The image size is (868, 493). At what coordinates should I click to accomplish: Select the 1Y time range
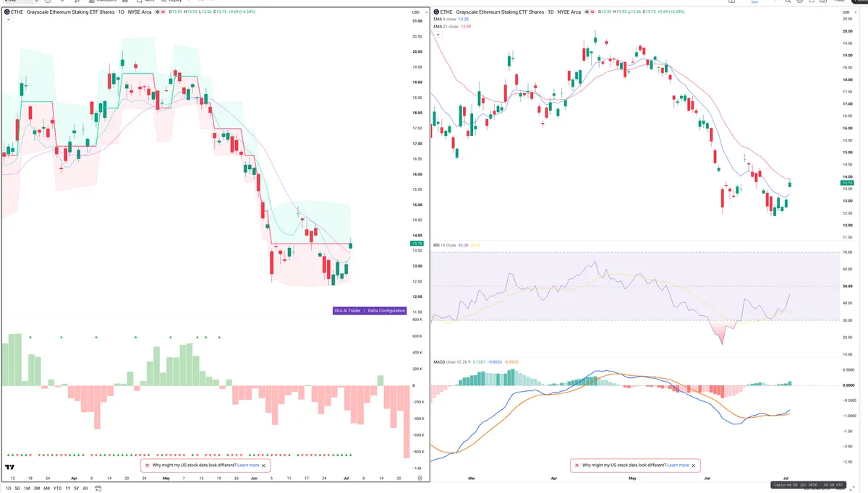(67, 489)
